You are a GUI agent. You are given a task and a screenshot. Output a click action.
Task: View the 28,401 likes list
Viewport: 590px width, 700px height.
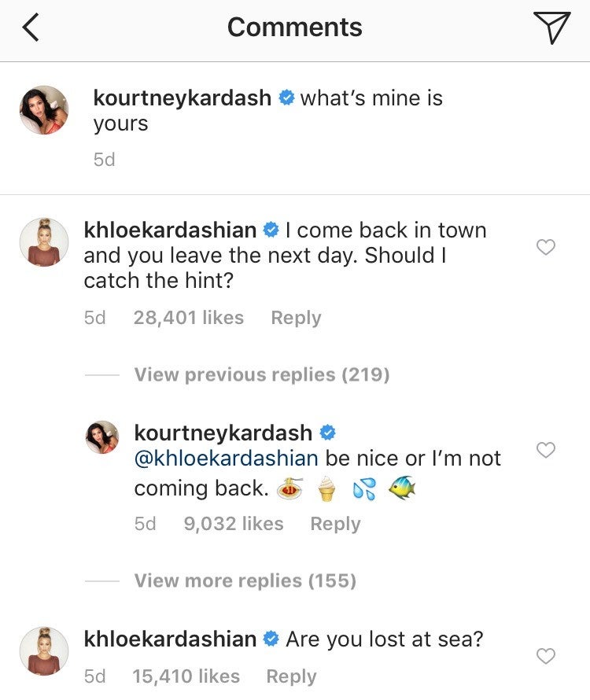click(x=188, y=318)
